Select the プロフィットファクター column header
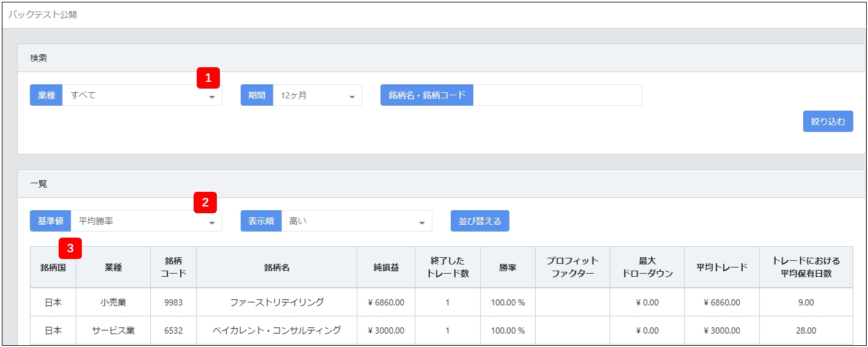This screenshot has height=347, width=868. (x=572, y=268)
